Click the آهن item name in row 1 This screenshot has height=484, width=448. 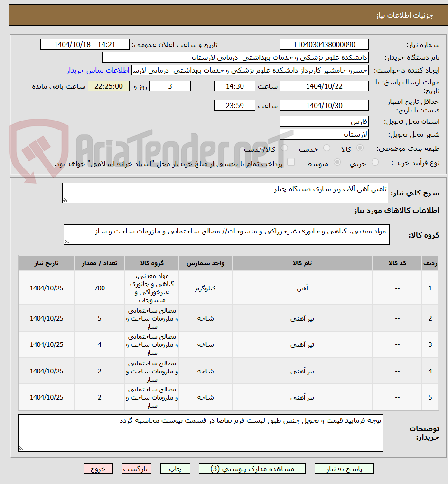pyautogui.click(x=302, y=288)
